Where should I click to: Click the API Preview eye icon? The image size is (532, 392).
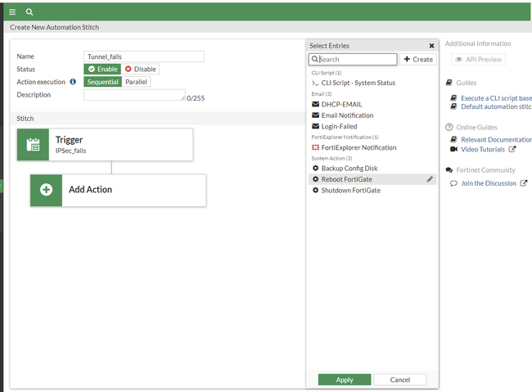click(x=458, y=60)
